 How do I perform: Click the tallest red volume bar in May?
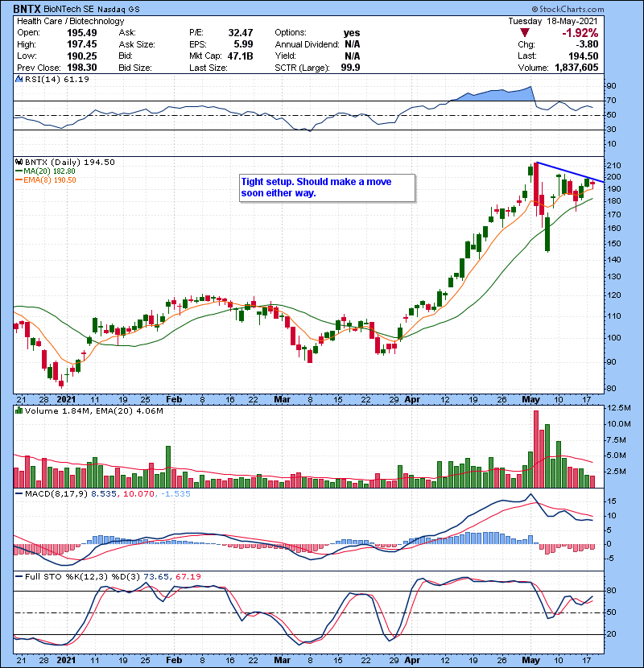coord(536,449)
